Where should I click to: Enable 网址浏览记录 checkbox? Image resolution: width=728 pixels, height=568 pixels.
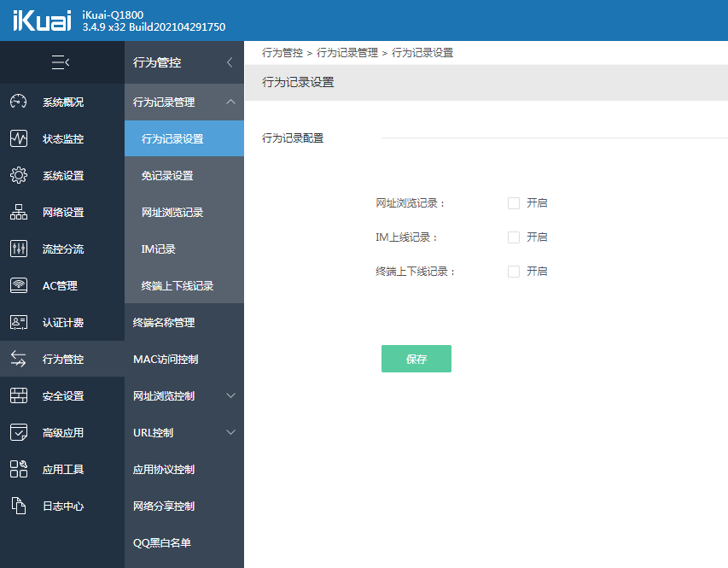coord(513,202)
